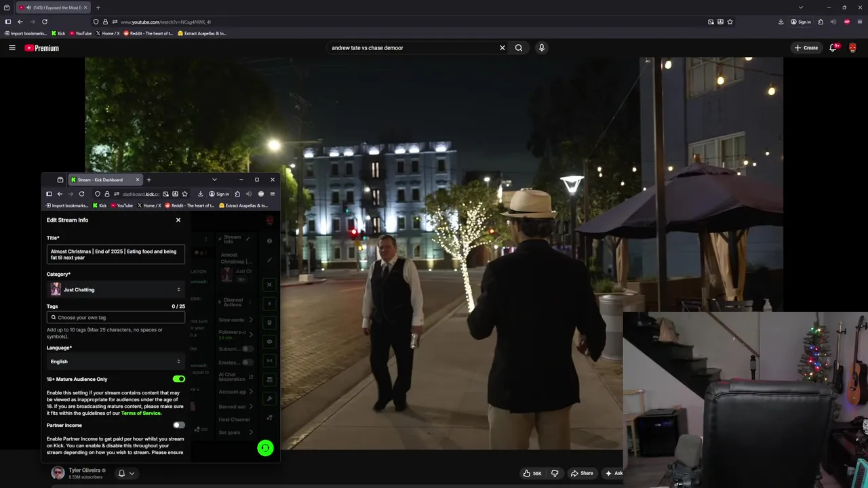
Task: Dislike the video with thumbs down
Action: [x=555, y=473]
